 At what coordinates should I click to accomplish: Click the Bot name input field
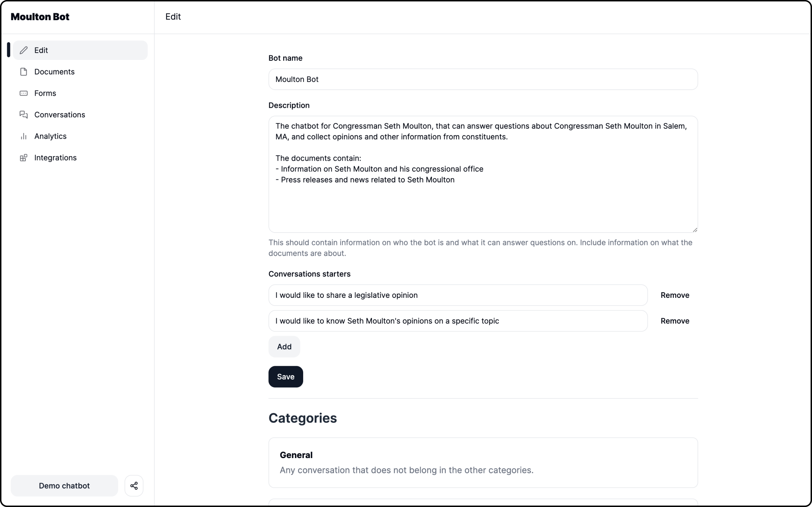point(483,79)
